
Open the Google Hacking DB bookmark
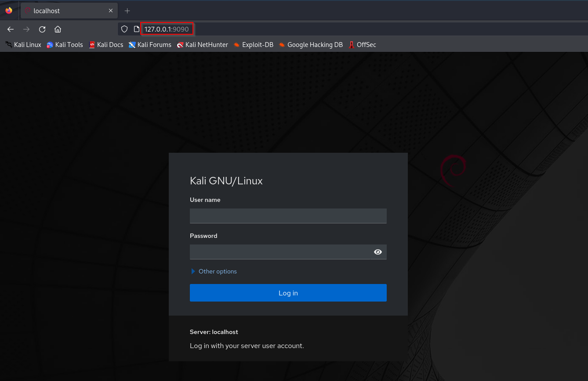click(x=311, y=45)
